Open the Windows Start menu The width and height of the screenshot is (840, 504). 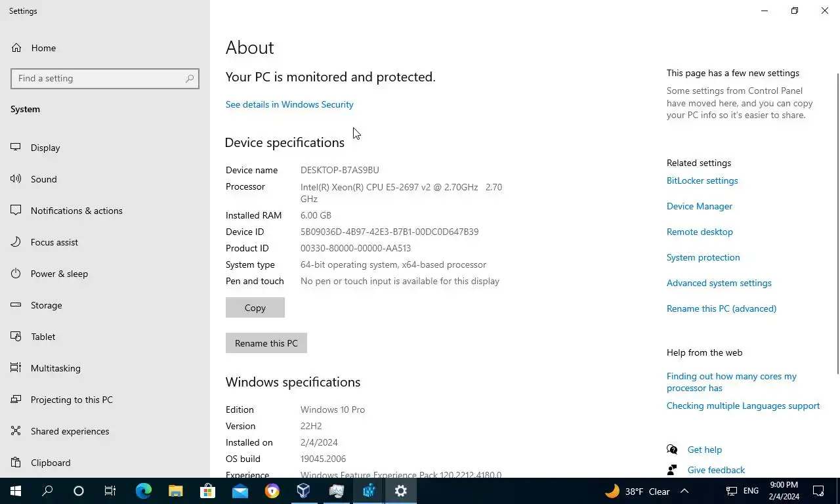pyautogui.click(x=16, y=491)
